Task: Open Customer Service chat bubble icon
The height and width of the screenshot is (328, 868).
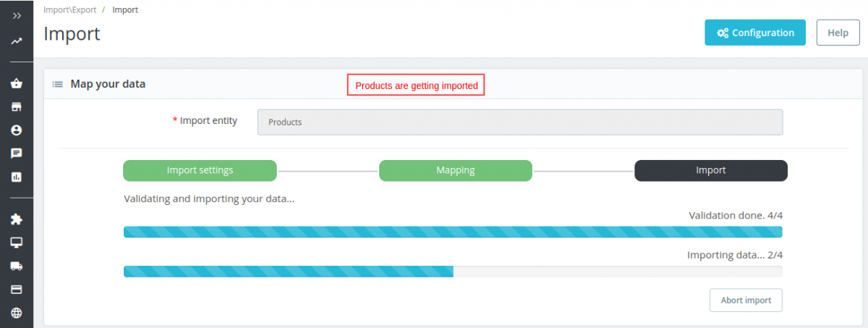Action: [17, 154]
